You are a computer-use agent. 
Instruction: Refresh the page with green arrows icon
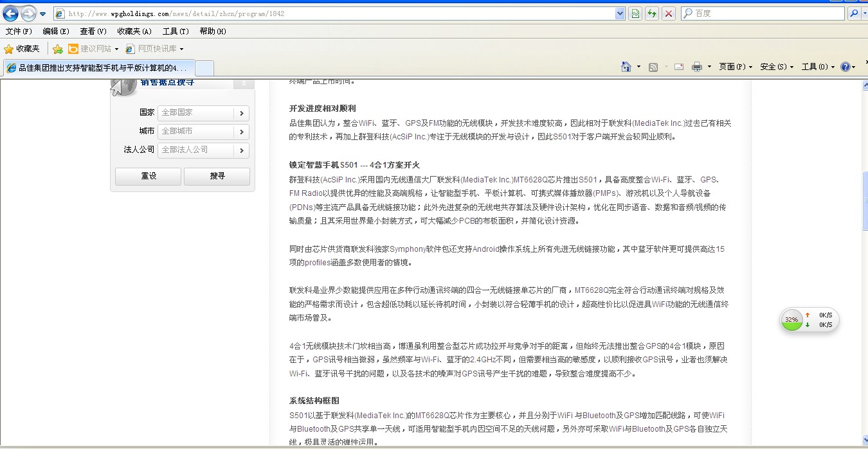pyautogui.click(x=652, y=13)
